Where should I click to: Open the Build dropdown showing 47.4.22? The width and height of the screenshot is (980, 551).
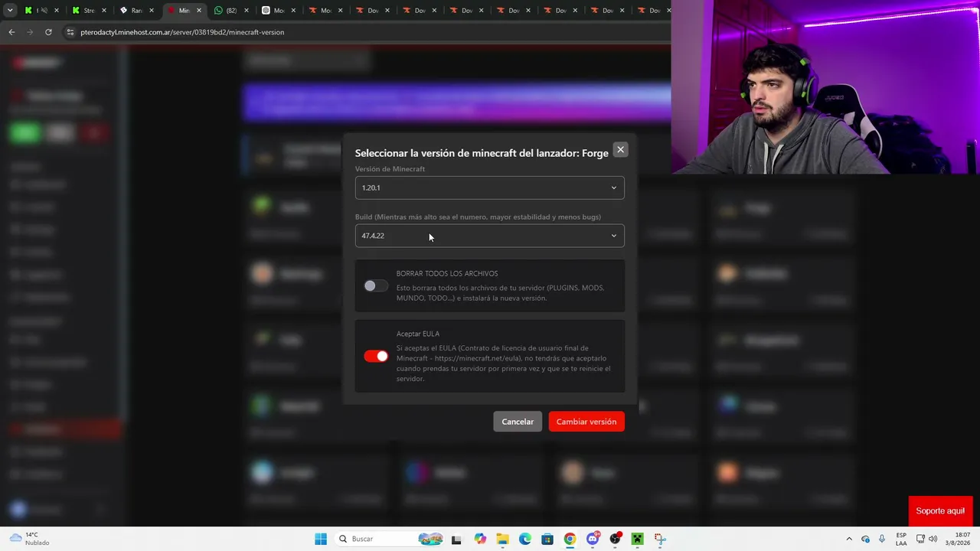[x=490, y=236]
